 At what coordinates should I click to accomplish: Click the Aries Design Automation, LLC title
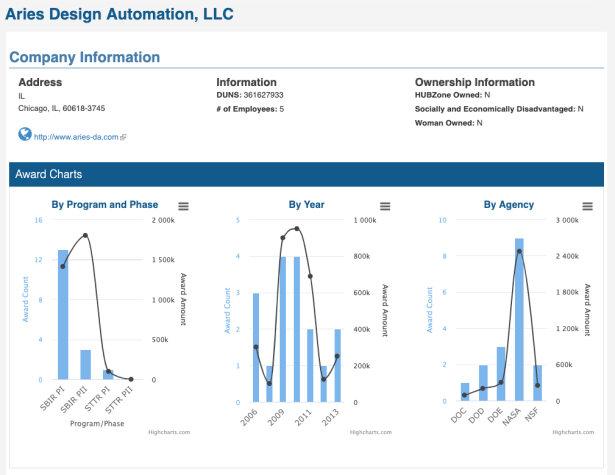click(120, 16)
